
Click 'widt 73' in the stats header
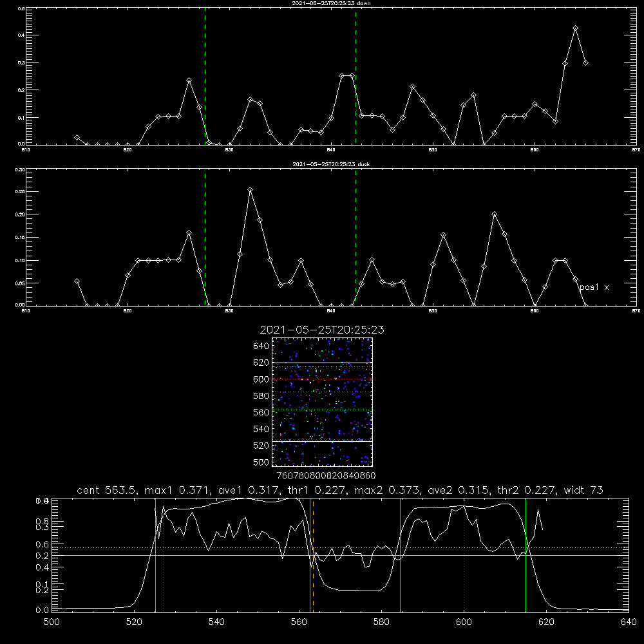tap(583, 490)
